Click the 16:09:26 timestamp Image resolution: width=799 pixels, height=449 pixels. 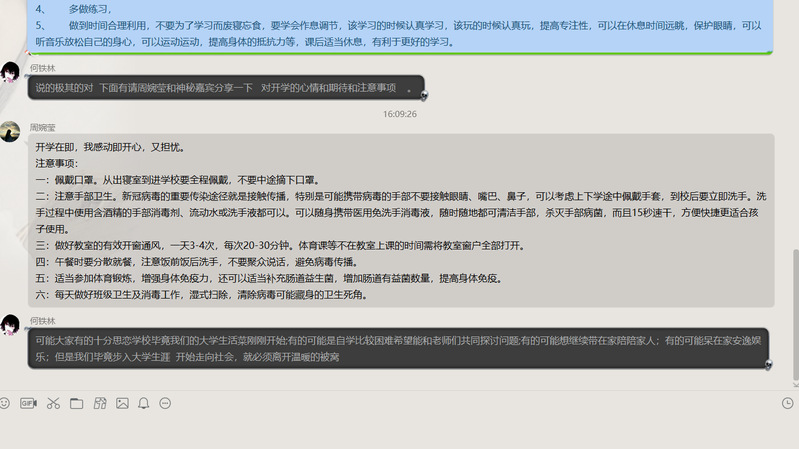coord(399,114)
